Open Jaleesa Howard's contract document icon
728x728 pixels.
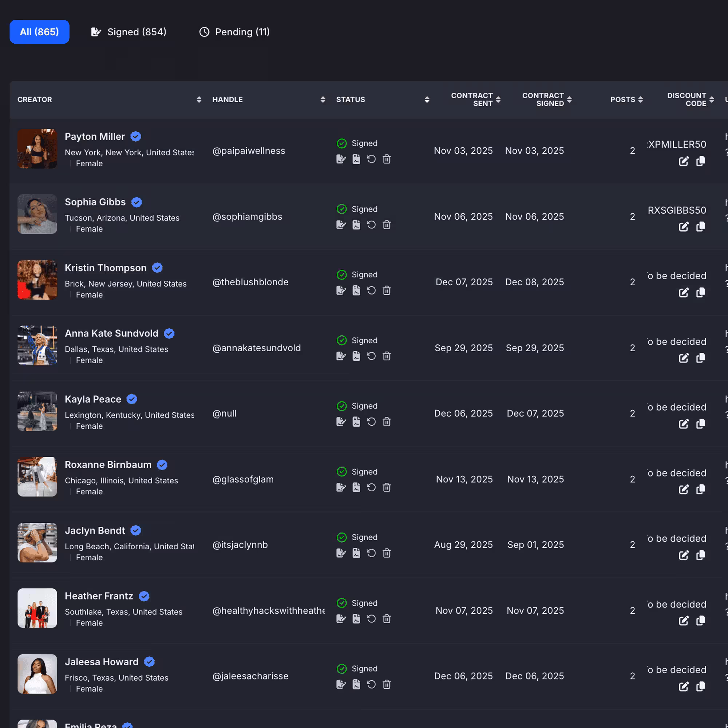tap(356, 684)
